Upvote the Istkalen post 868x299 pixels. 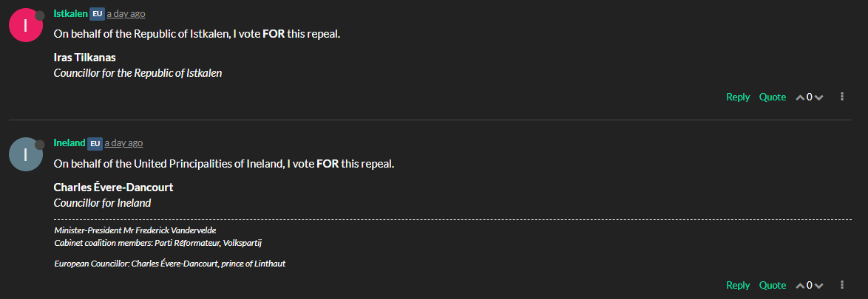pos(800,97)
